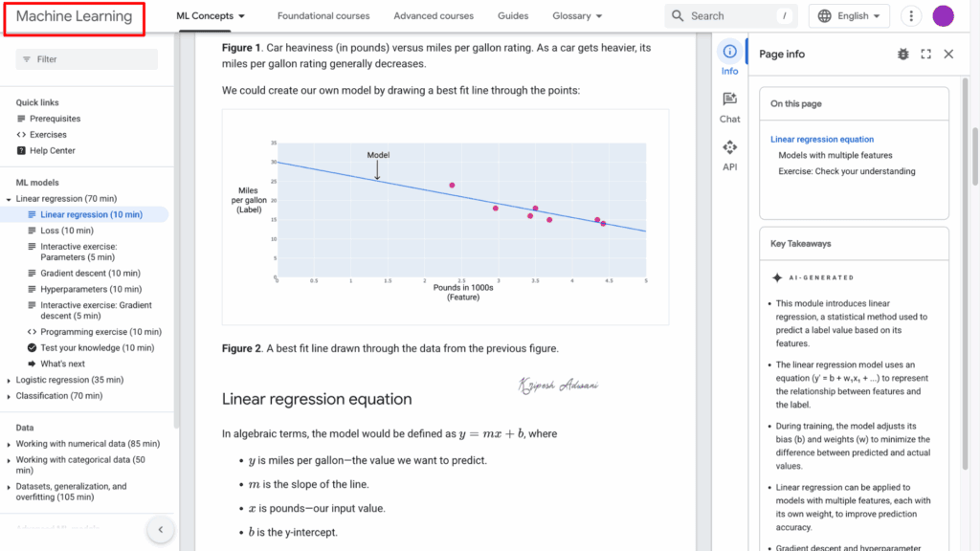Navigate to Advanced courses
The image size is (980, 551).
[434, 15]
